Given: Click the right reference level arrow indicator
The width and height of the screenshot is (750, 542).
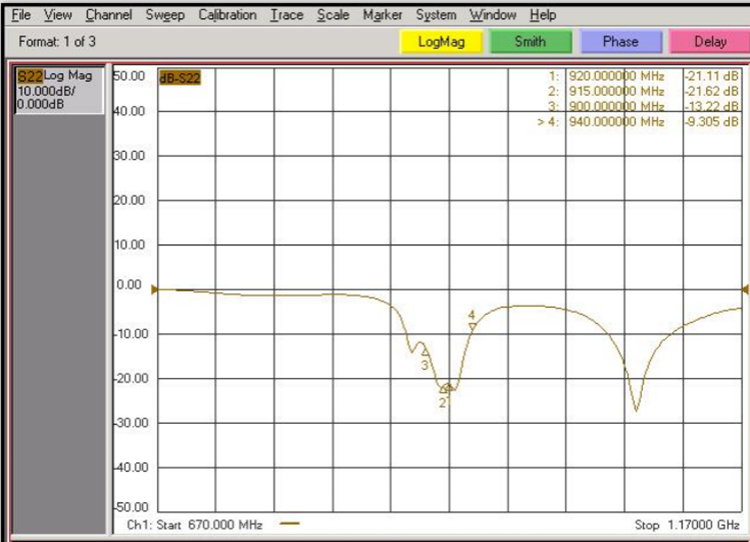Looking at the screenshot, I should pos(744,289).
